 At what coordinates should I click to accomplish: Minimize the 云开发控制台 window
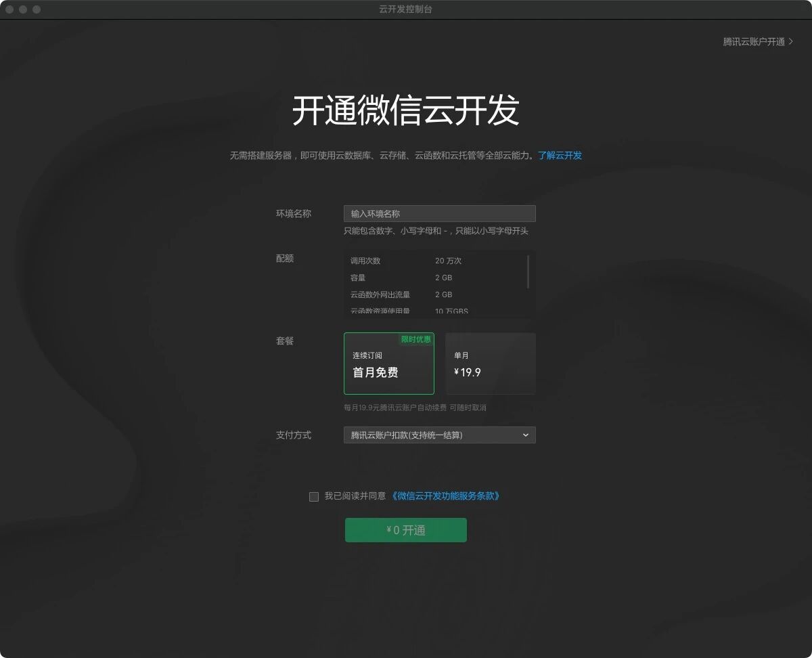click(x=23, y=9)
